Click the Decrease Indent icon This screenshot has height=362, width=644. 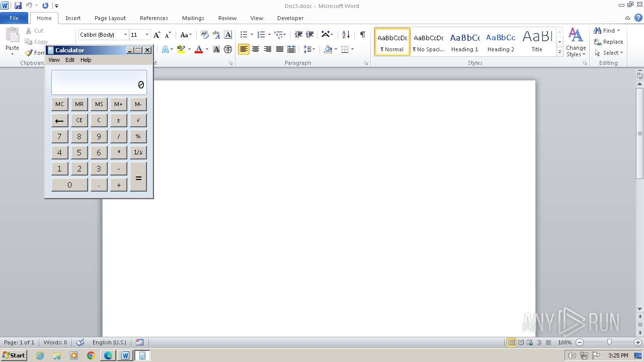[298, 35]
